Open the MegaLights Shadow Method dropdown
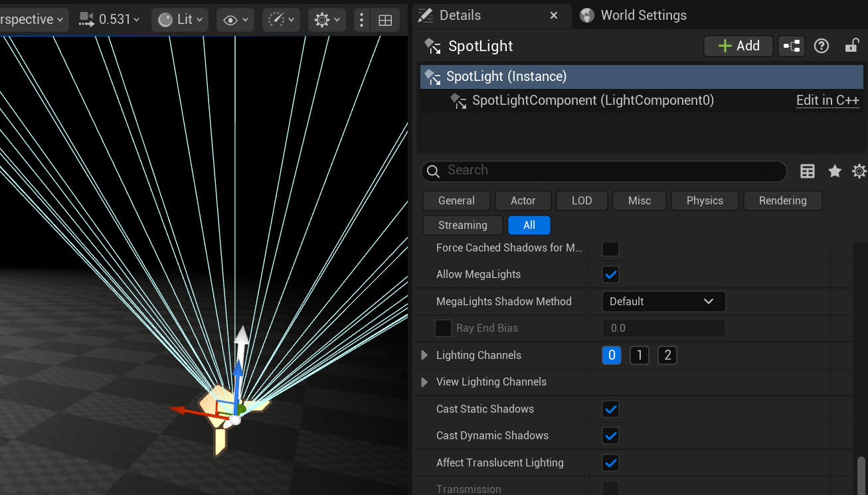The image size is (868, 495). click(x=663, y=301)
